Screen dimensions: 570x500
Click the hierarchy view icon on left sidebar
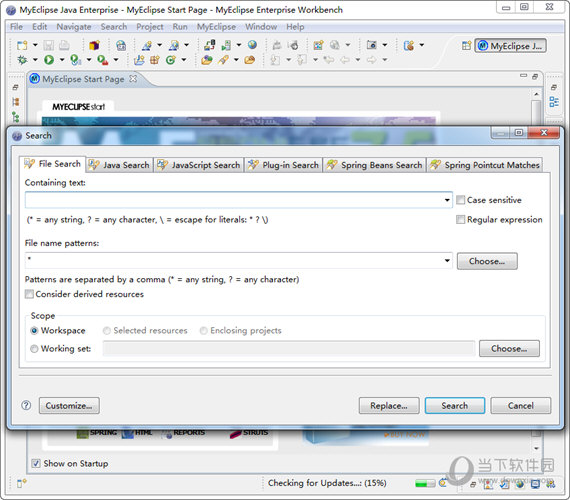(16, 117)
